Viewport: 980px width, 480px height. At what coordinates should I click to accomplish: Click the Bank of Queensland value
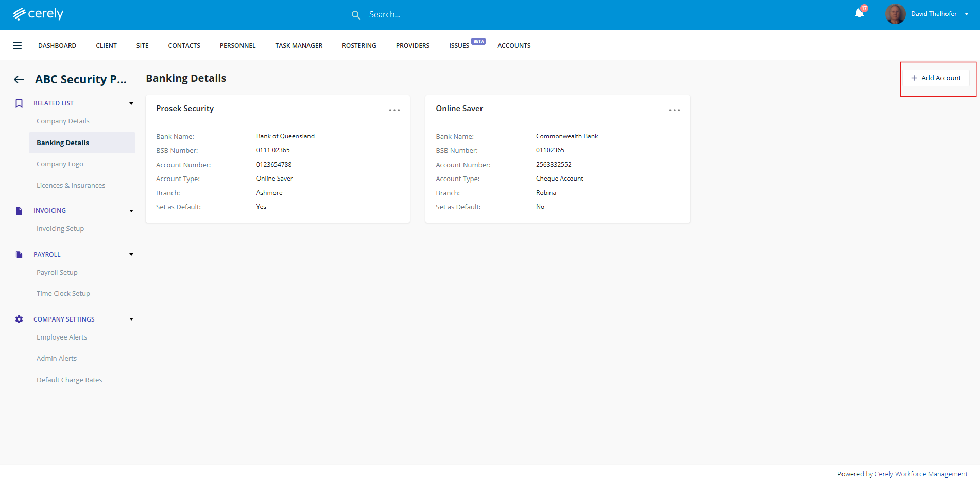(x=285, y=136)
